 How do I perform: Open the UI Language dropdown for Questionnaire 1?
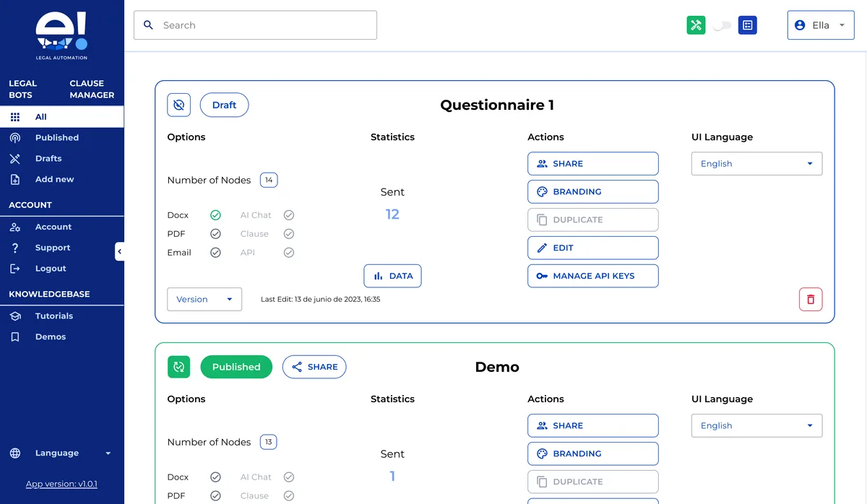pyautogui.click(x=756, y=163)
